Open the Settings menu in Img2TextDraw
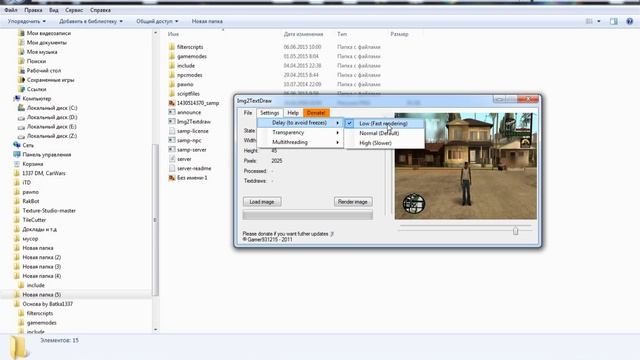This screenshot has height=360, width=640. tap(269, 113)
